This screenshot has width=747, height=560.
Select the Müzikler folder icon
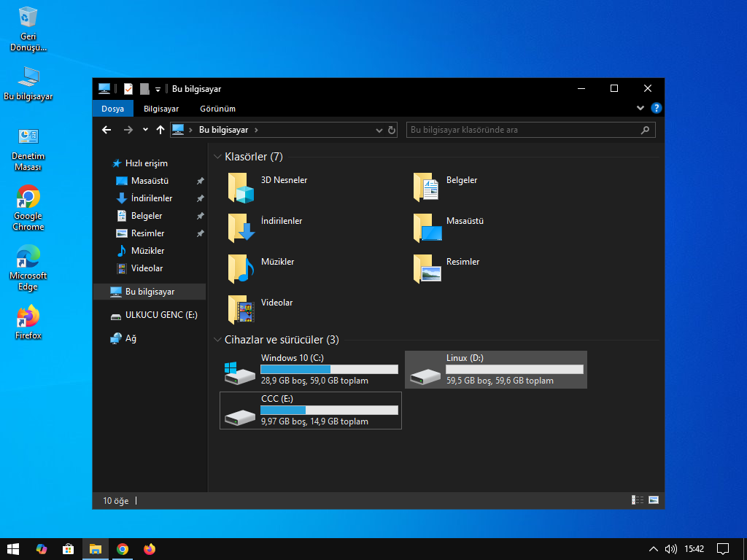tap(241, 269)
